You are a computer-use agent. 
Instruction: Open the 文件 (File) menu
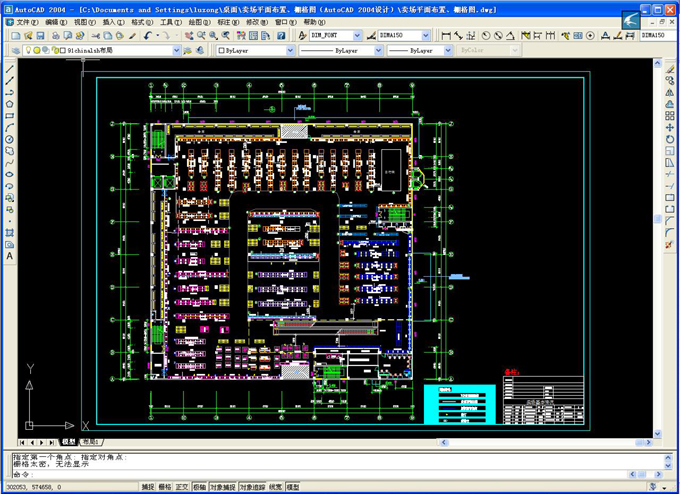24,21
